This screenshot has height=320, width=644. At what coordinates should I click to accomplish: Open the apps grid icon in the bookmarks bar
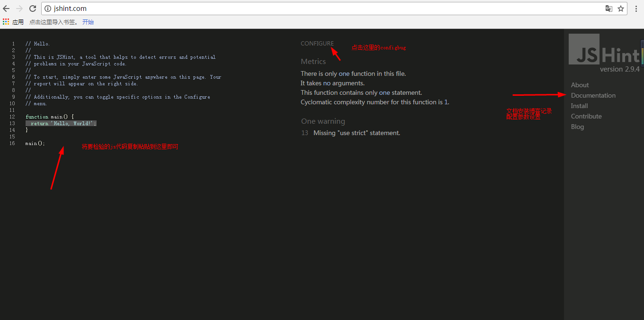pos(6,22)
